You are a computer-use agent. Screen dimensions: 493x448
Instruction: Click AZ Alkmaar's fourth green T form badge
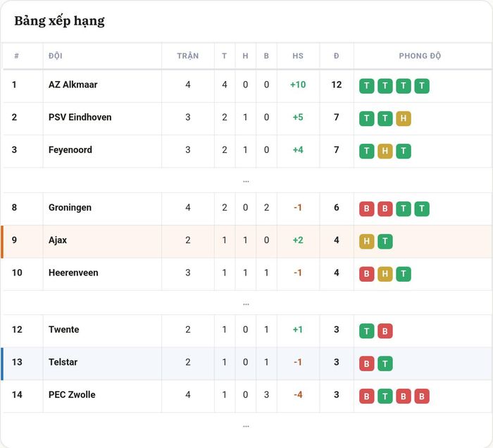point(422,86)
